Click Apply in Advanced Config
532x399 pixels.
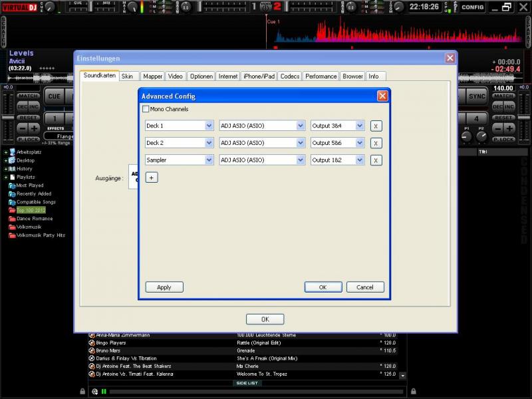coord(164,287)
